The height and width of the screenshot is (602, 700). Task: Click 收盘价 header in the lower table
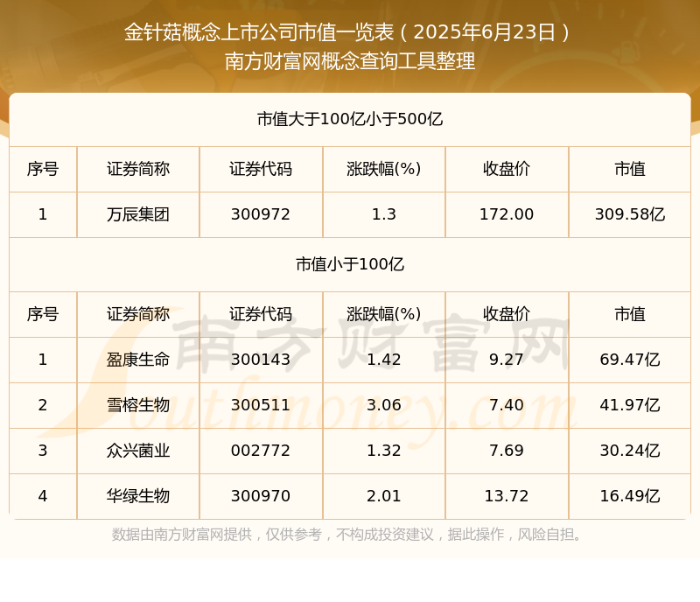click(x=507, y=314)
